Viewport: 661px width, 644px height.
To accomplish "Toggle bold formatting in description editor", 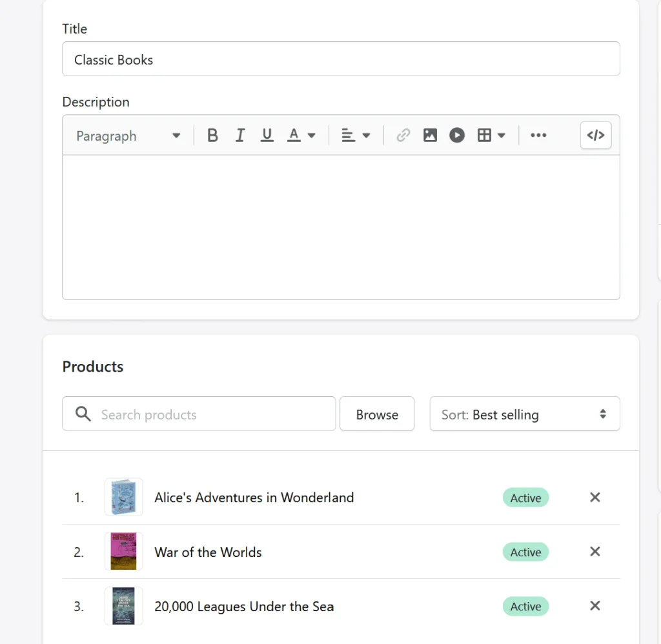I will (212, 136).
